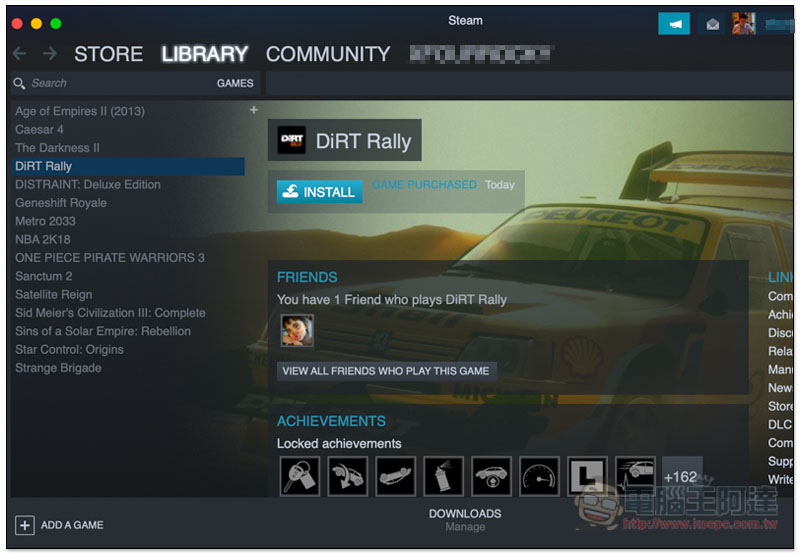800x555 pixels.
Task: Click the FRIENDS section heading
Action: (307, 277)
